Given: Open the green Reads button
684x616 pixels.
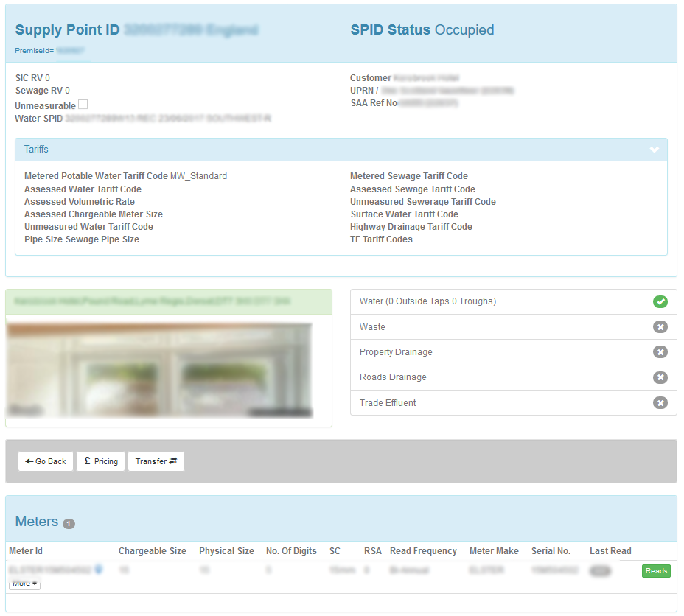Looking at the screenshot, I should (x=656, y=571).
